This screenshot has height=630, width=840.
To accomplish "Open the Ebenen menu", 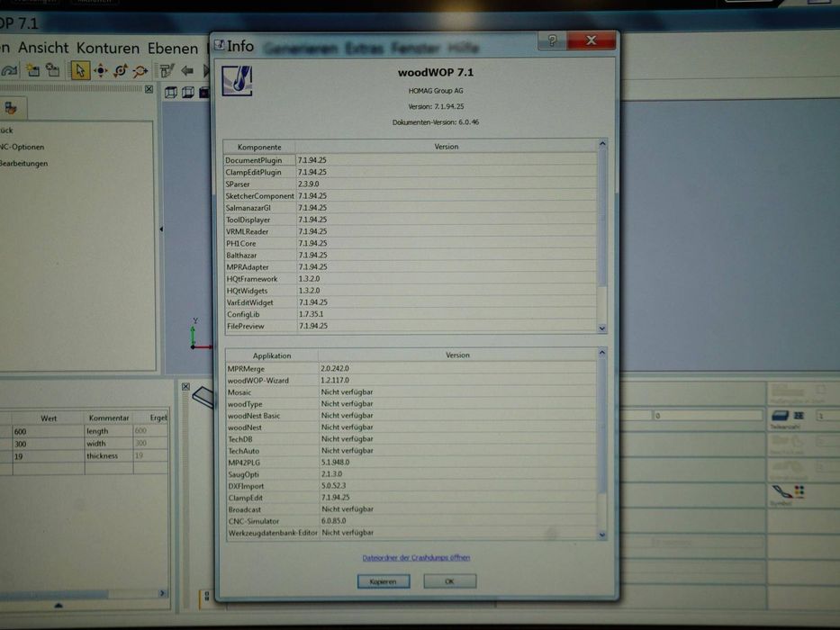I will click(x=173, y=49).
